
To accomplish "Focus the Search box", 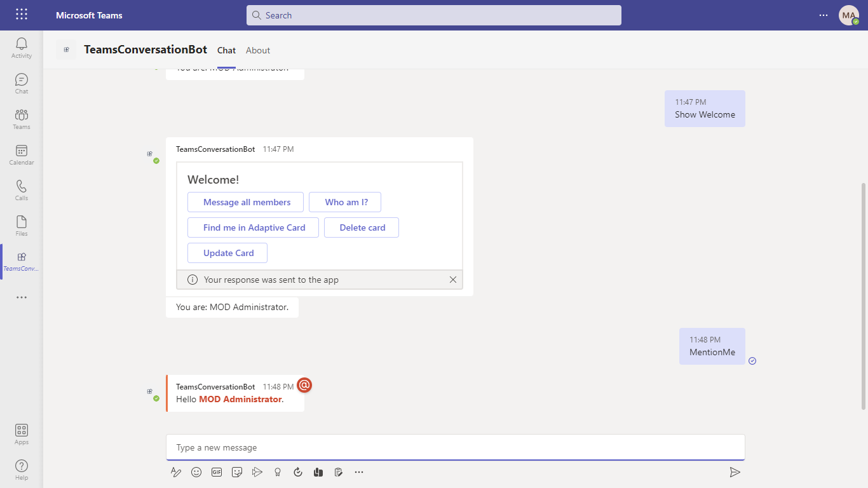I will [x=434, y=15].
